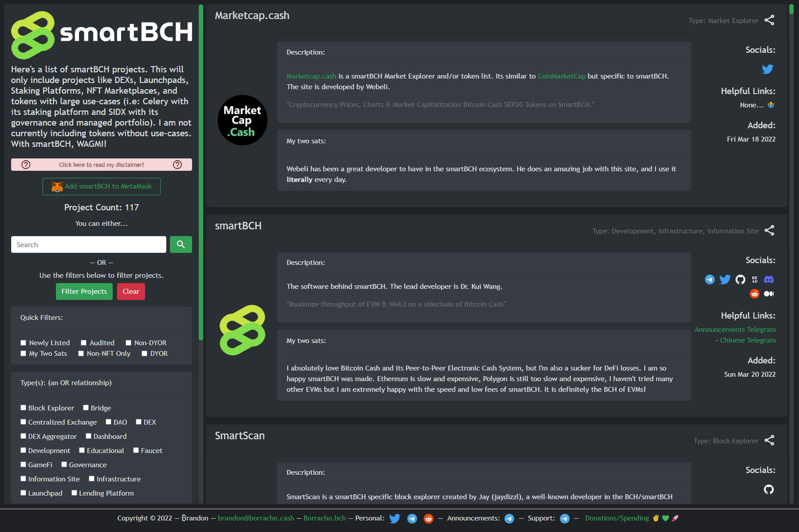799x532 pixels.
Task: Tick the Dashboard type checkbox
Action: point(89,436)
